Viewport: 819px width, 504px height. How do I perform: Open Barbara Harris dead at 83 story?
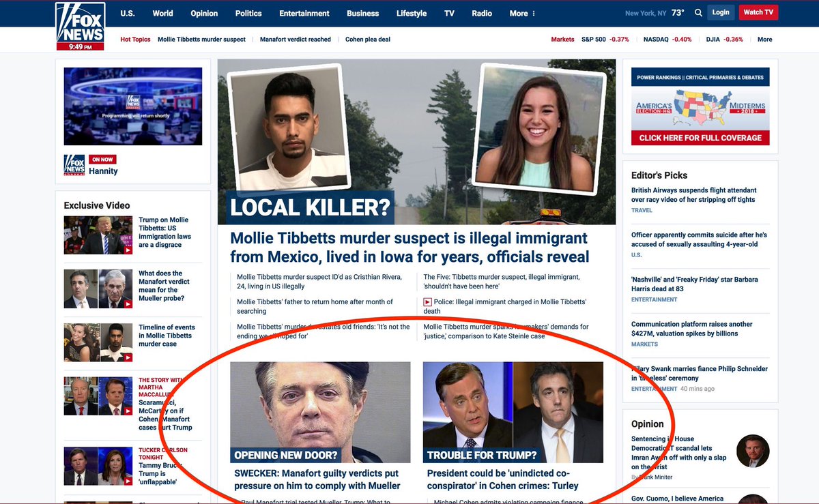694,284
